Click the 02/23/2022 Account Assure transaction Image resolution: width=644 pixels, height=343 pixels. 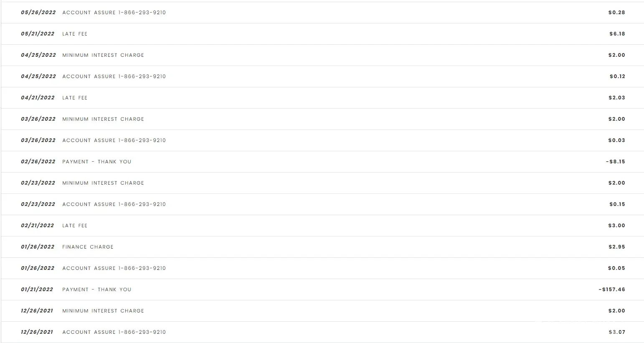(322, 204)
